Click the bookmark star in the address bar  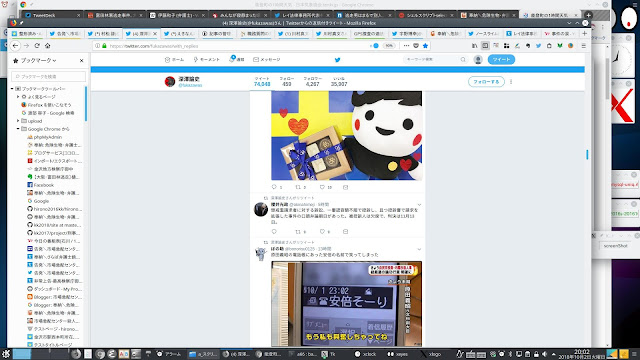(x=425, y=46)
